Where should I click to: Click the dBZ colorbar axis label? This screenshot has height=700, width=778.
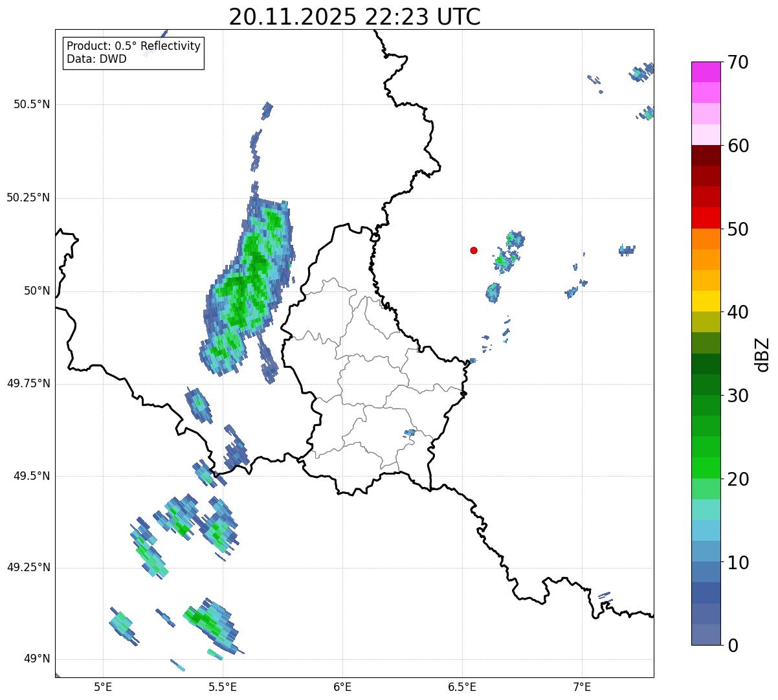tap(762, 354)
